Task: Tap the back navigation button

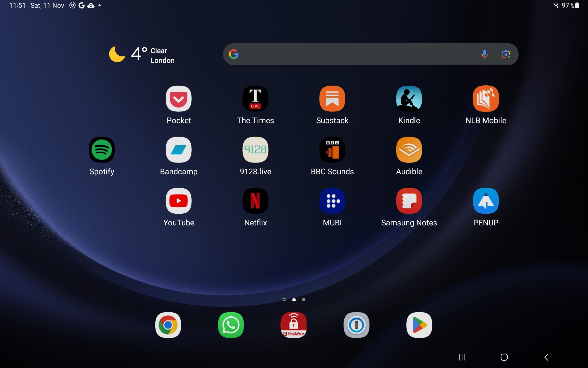Action: [546, 357]
